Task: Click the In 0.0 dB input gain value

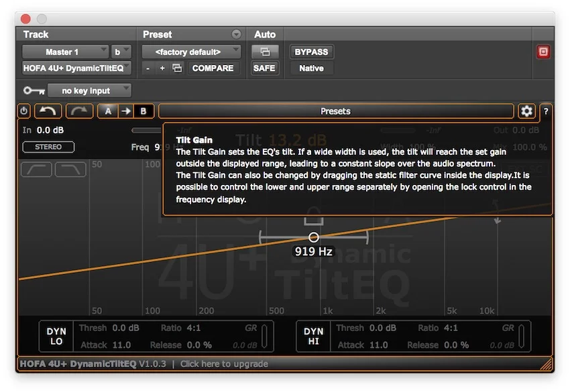Action: [50, 130]
